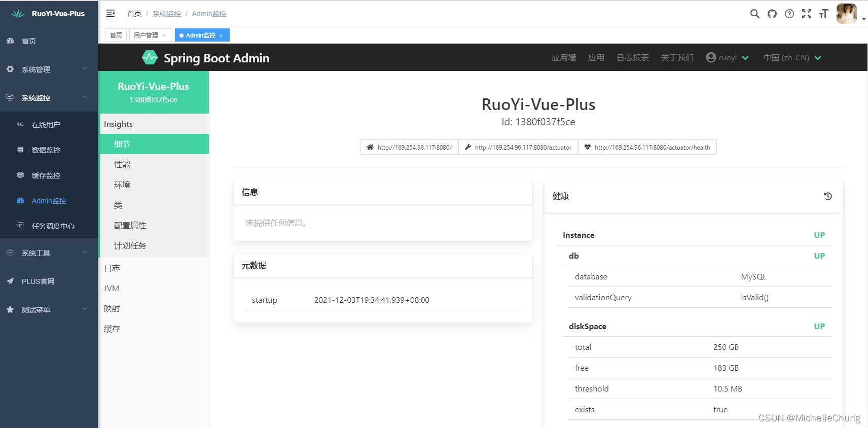Image resolution: width=868 pixels, height=428 pixels.
Task: Switch to the 首页 tab
Action: tap(116, 35)
